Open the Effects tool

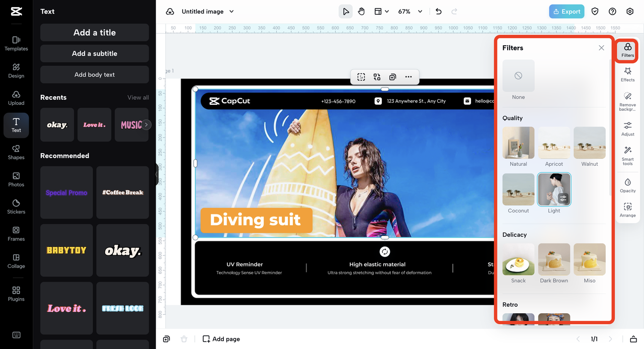pos(627,75)
